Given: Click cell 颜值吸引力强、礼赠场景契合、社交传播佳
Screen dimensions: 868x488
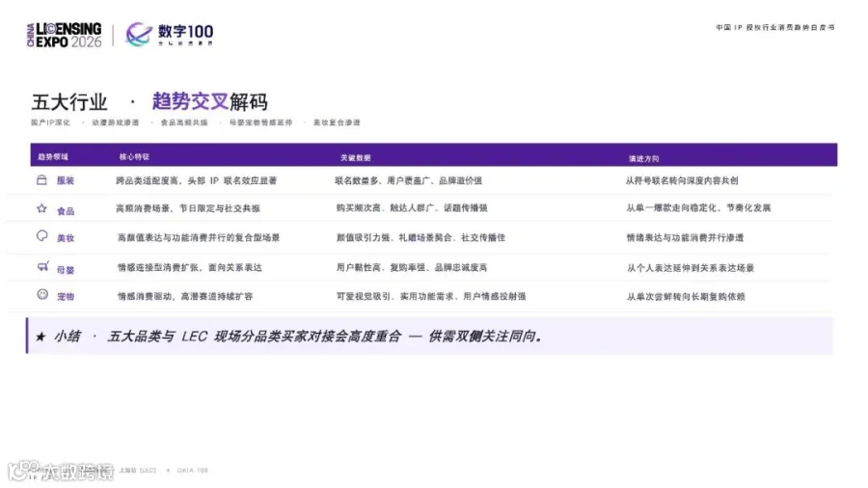Looking at the screenshot, I should coord(420,238).
